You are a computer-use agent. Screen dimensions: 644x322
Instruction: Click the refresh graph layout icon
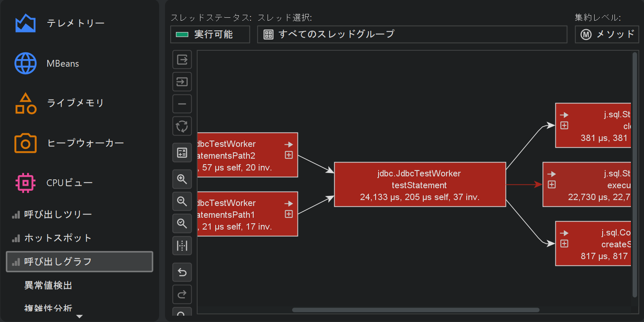pos(182,126)
